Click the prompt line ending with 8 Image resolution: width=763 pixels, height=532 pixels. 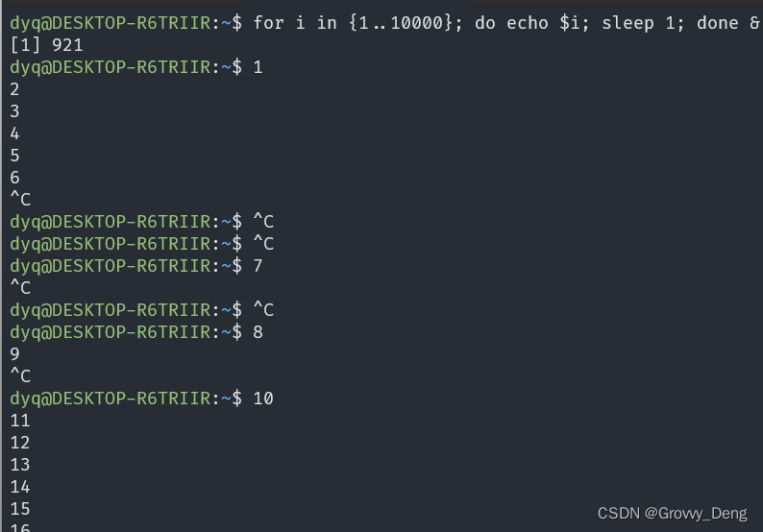[136, 332]
